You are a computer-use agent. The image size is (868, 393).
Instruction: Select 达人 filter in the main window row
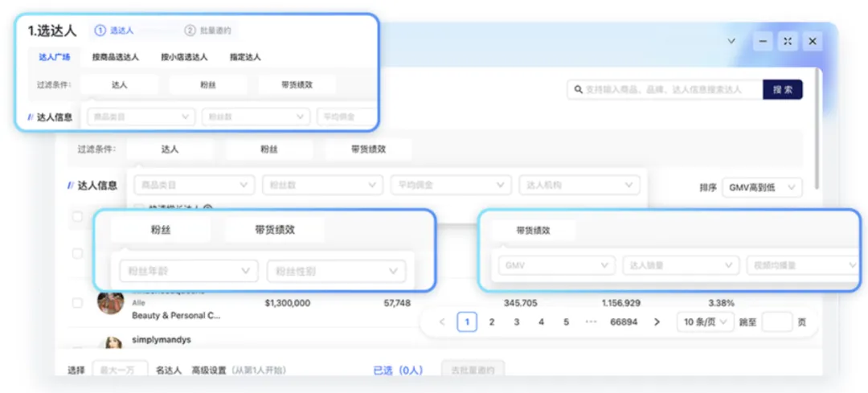point(170,149)
